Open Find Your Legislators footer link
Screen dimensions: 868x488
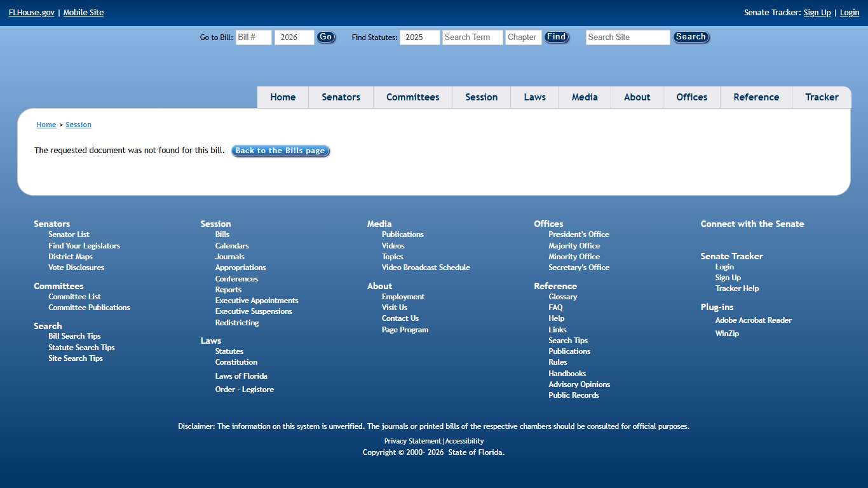pyautogui.click(x=84, y=246)
